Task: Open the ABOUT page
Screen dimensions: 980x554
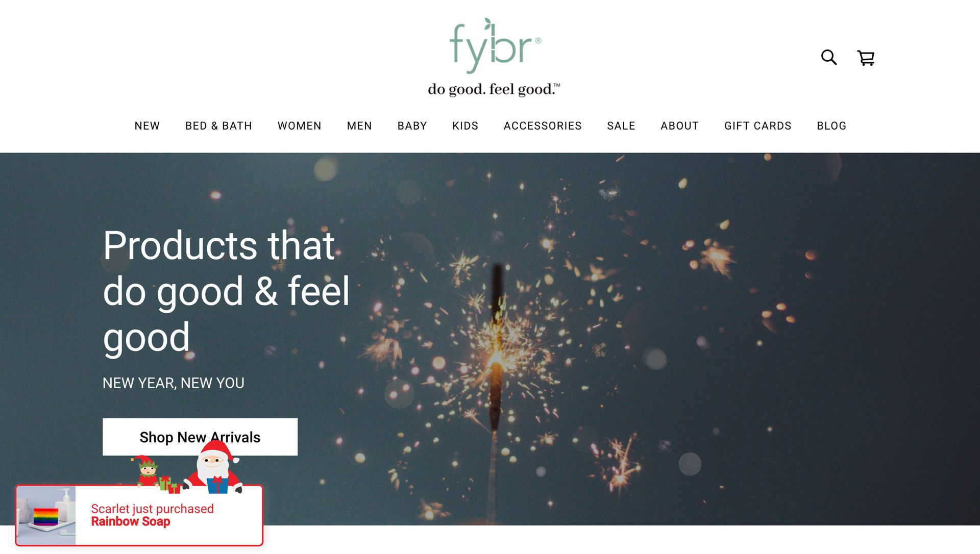Action: pyautogui.click(x=679, y=126)
